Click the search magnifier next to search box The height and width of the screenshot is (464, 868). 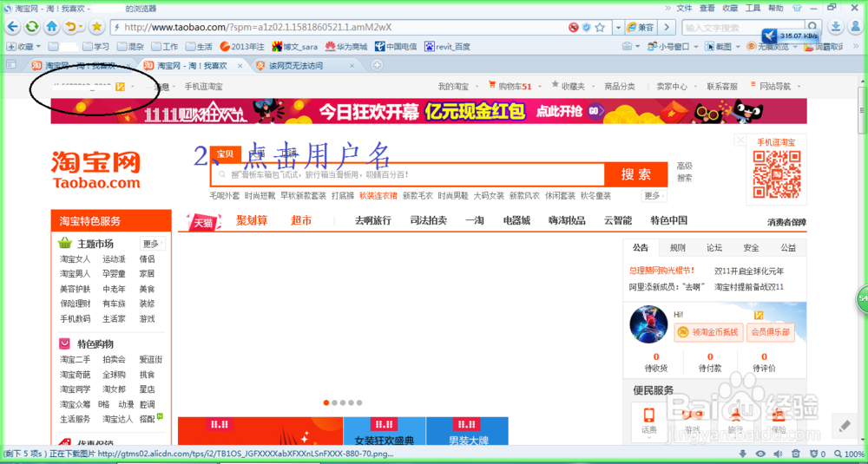812,27
